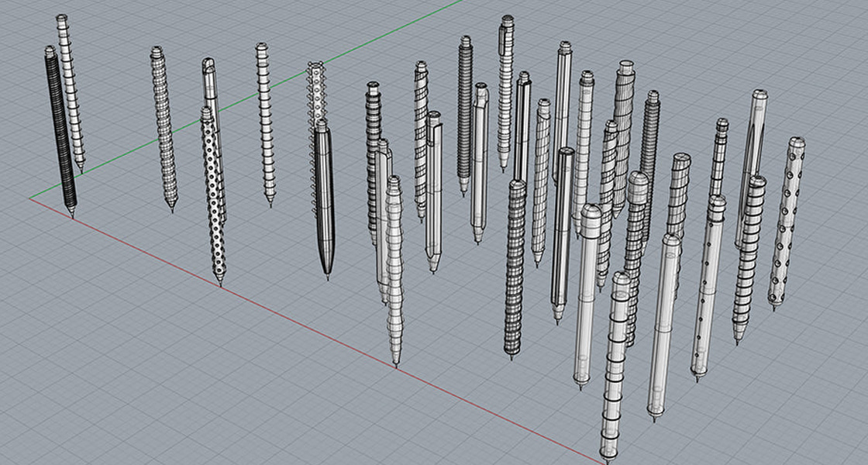Image resolution: width=868 pixels, height=465 pixels.
Task: Select the red X-axis line
Action: 317,332
